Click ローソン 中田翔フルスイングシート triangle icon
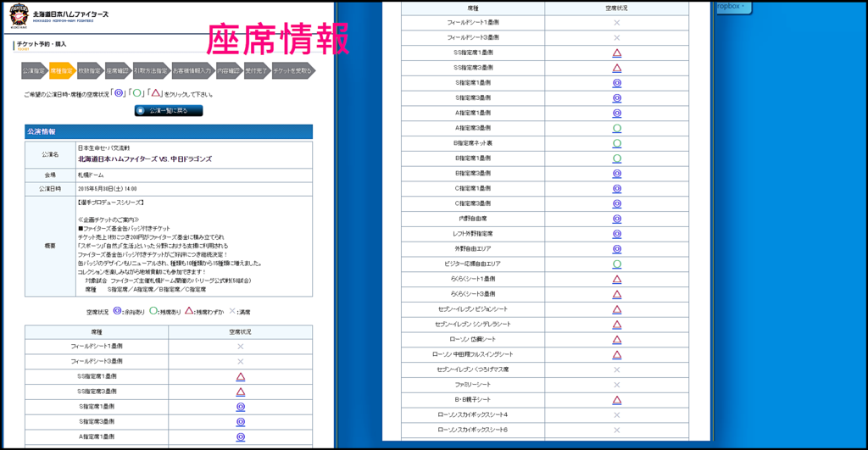 (617, 355)
